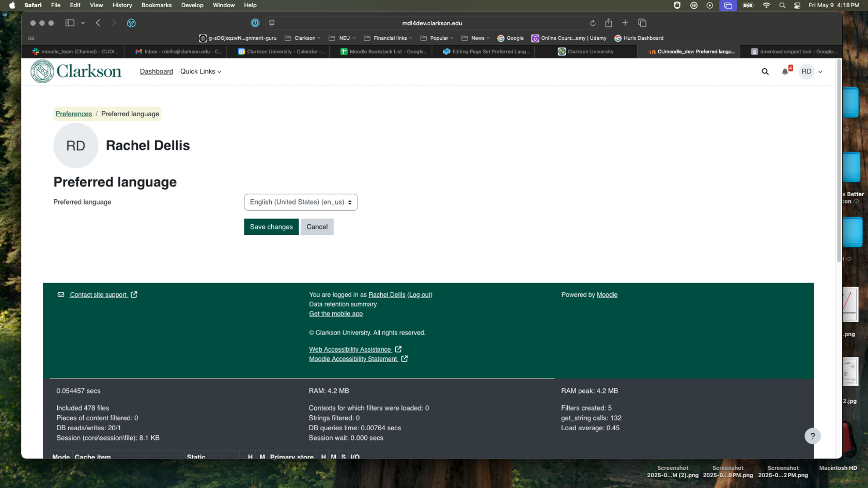This screenshot has height=488, width=868.
Task: Open notifications via the bell icon
Action: [785, 72]
